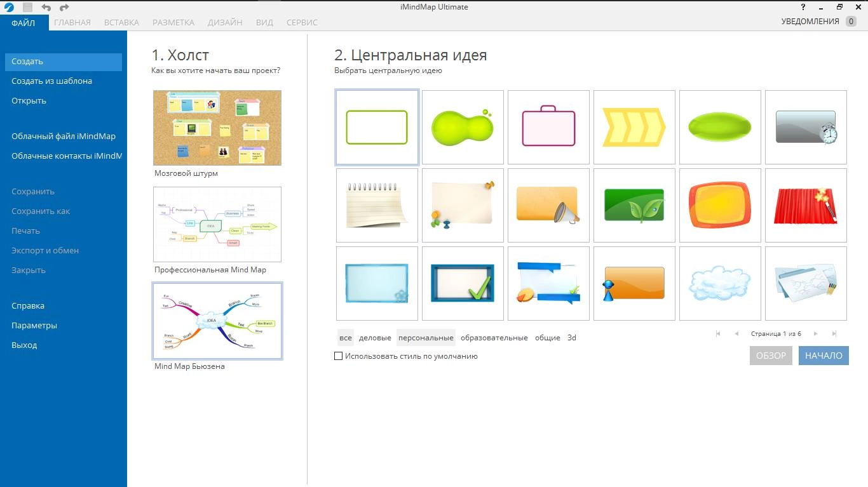
Task: Choose the orange-yellow glossy rounded idea
Action: click(x=720, y=205)
